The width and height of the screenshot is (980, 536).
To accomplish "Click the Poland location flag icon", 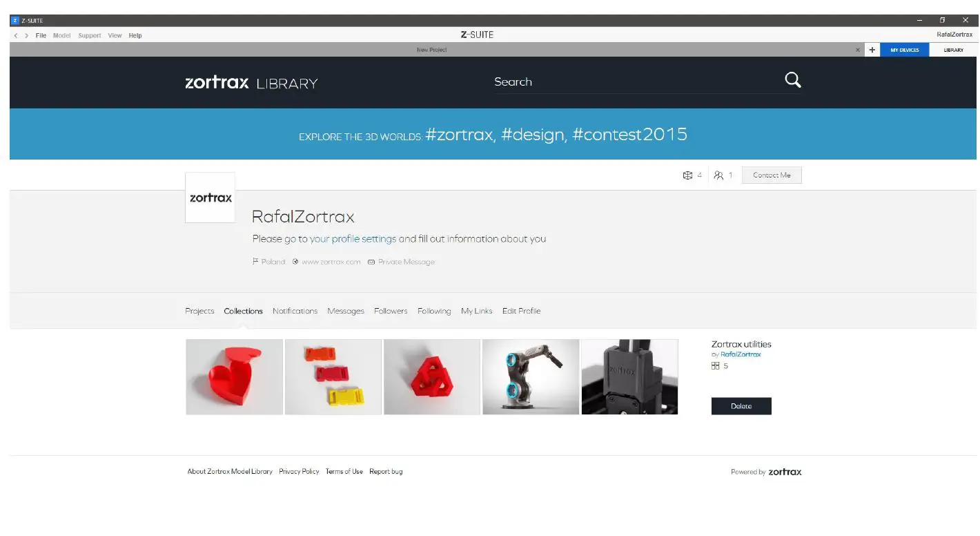I will pos(255,262).
